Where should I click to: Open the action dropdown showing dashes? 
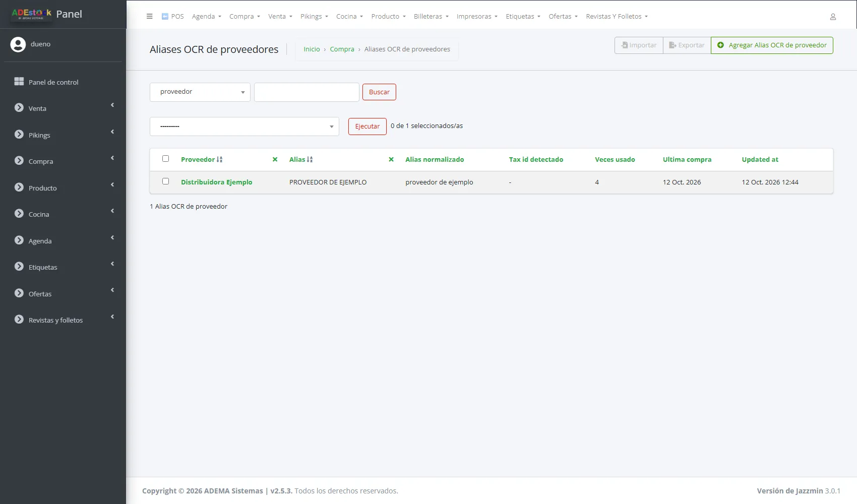click(x=244, y=127)
